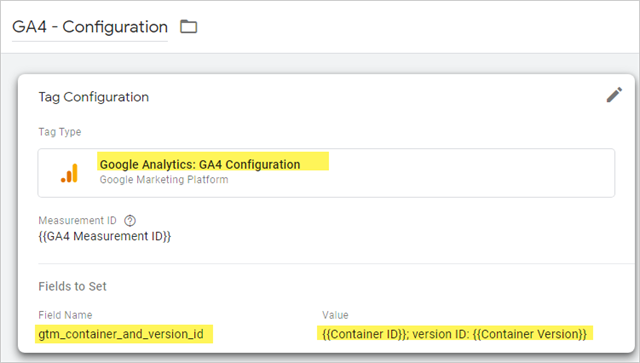Click the pencil edit icon in Tag Configuration

(x=614, y=95)
